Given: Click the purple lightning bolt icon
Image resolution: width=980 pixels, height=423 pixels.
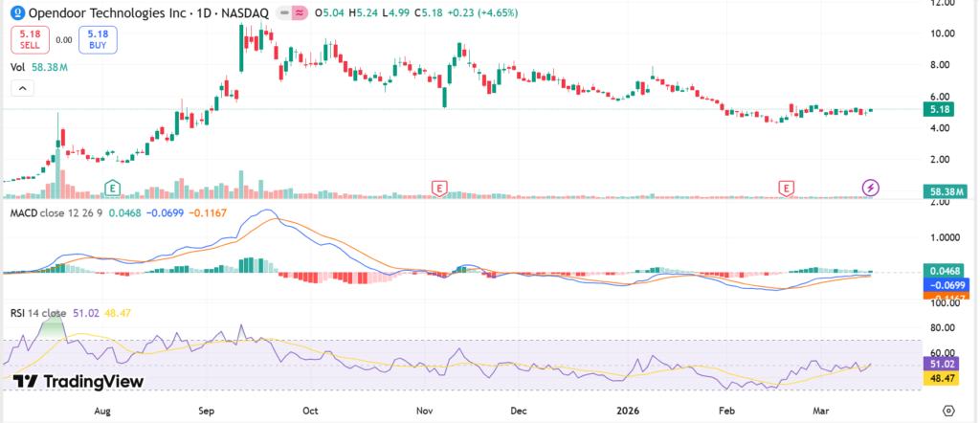Looking at the screenshot, I should (871, 187).
